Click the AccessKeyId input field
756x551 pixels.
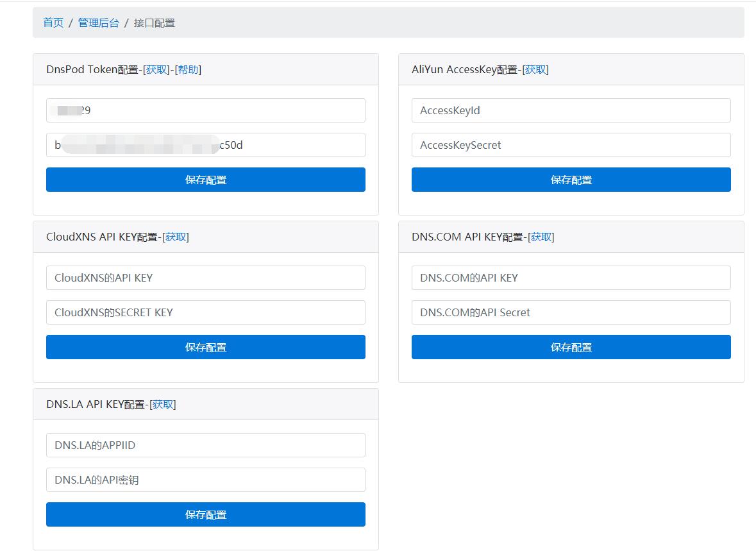click(571, 110)
